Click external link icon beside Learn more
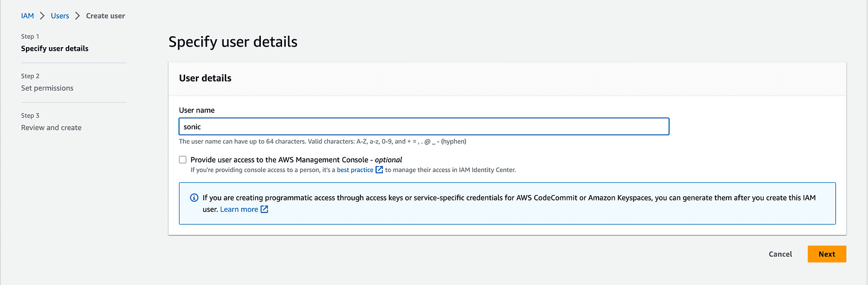This screenshot has height=285, width=868. pos(264,210)
